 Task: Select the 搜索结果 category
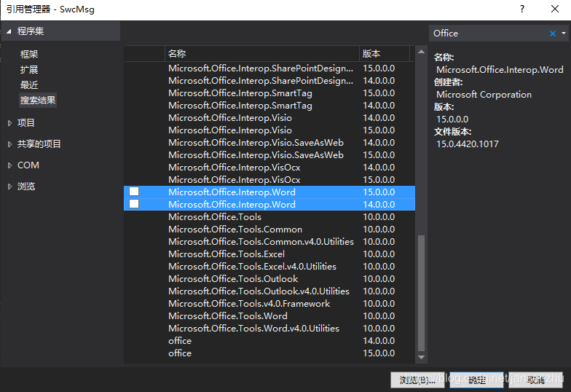[x=38, y=101]
